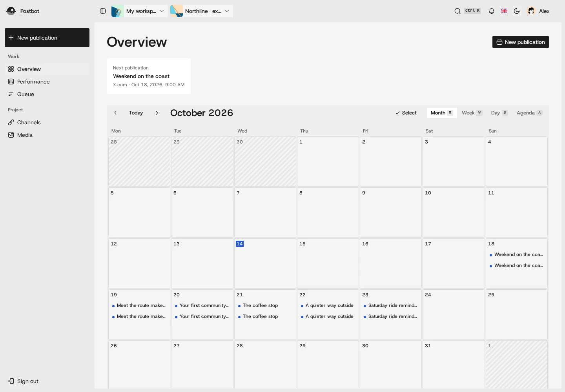
Task: Enable calendar Select mode
Action: [406, 113]
